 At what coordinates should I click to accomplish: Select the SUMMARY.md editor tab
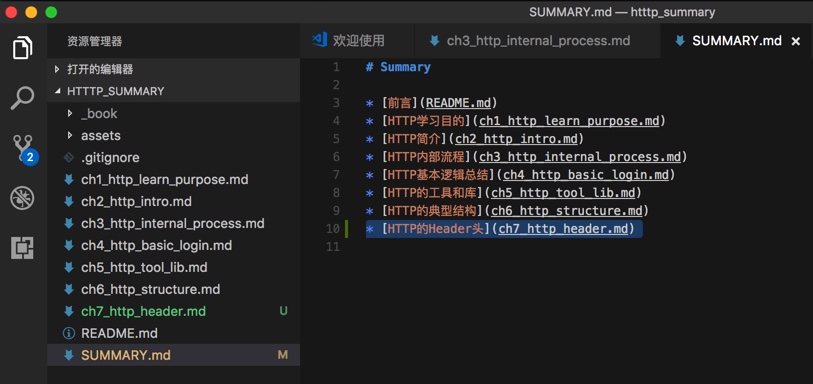pyautogui.click(x=736, y=40)
